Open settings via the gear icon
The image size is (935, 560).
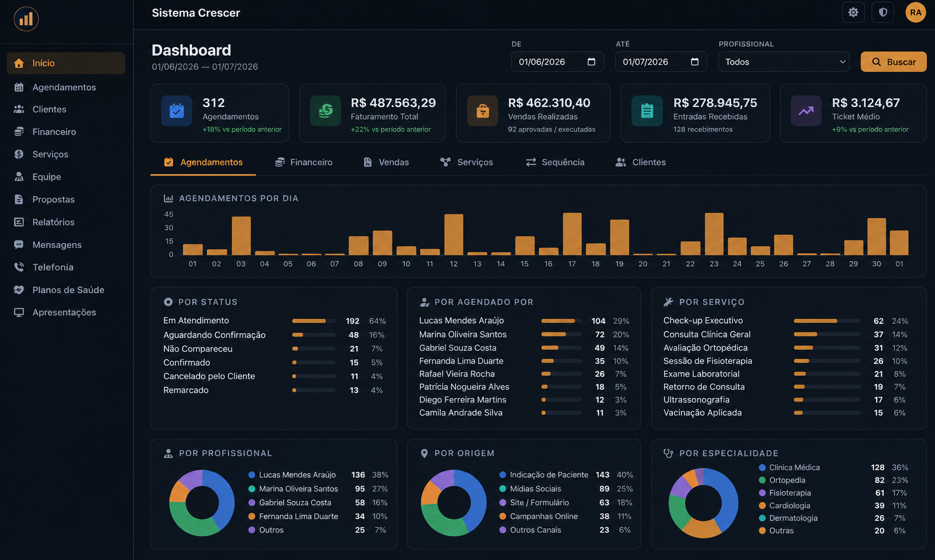pos(853,13)
